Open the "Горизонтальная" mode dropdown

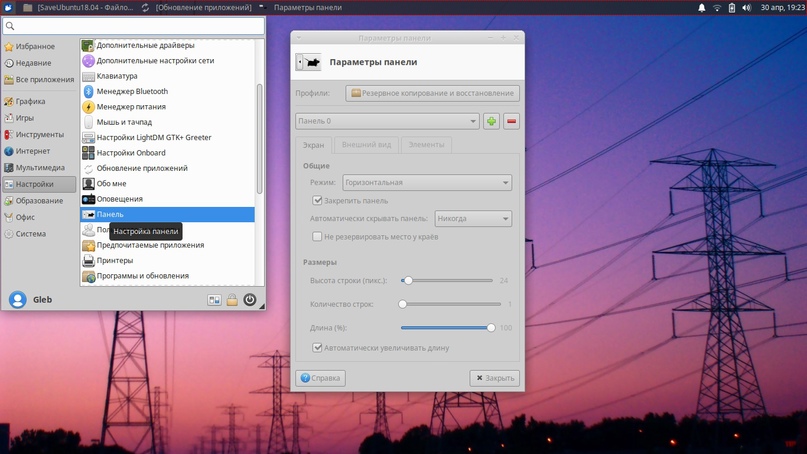pyautogui.click(x=427, y=183)
